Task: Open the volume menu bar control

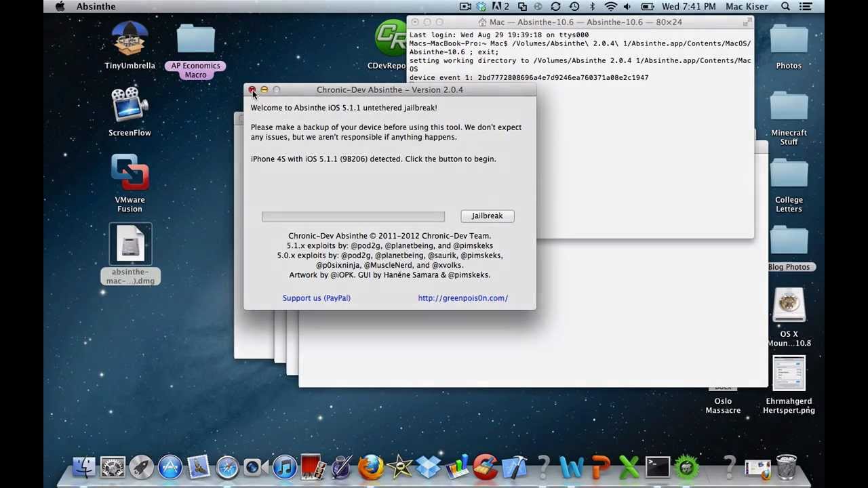Action: (627, 6)
